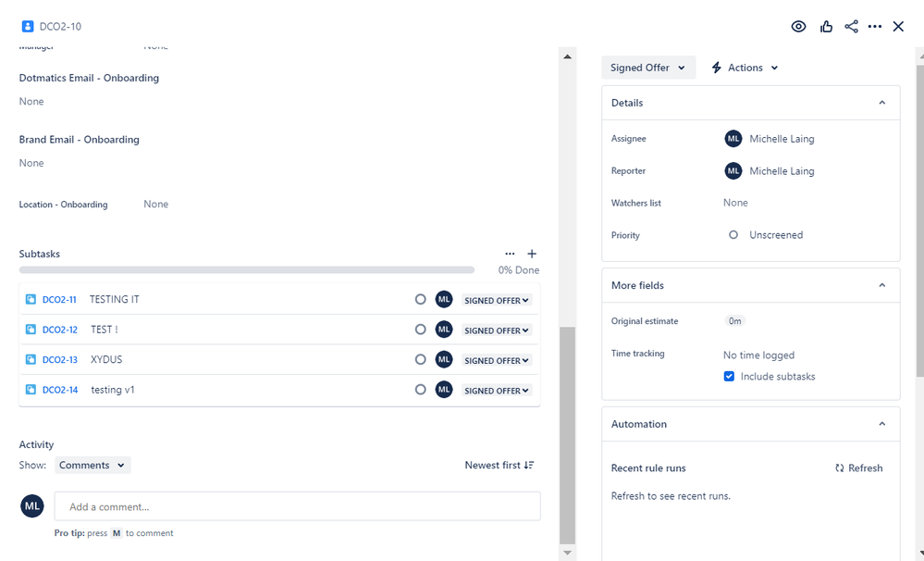Image resolution: width=924 pixels, height=561 pixels.
Task: Collapse the More fields section
Action: 882,285
